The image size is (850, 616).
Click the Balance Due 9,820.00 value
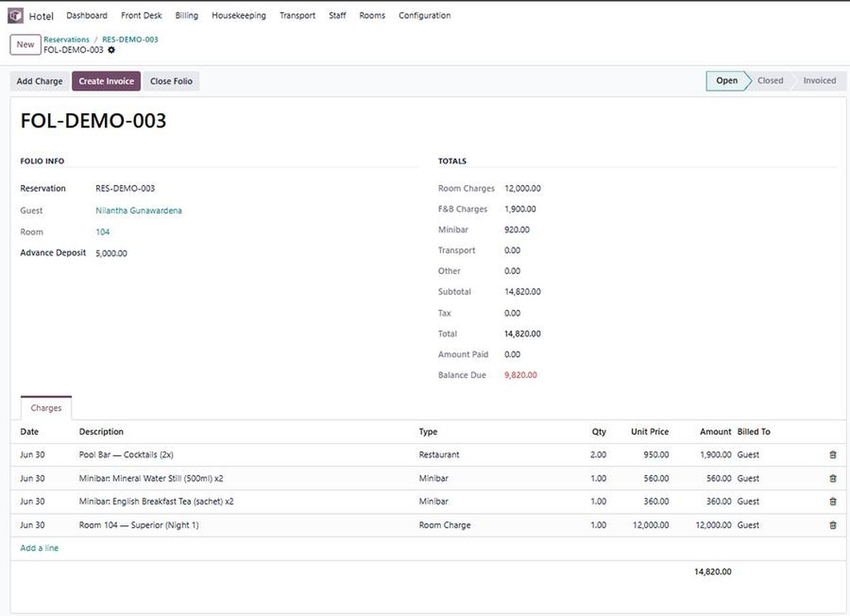pos(521,375)
